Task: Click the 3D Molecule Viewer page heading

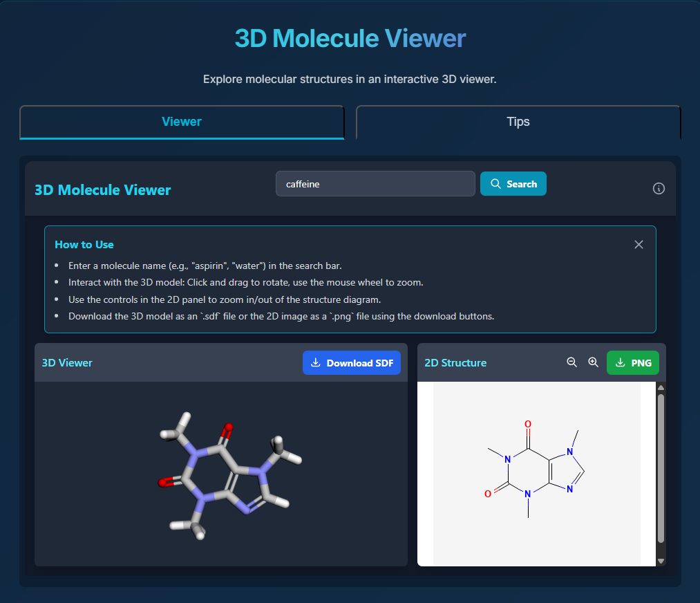Action: 350,38
